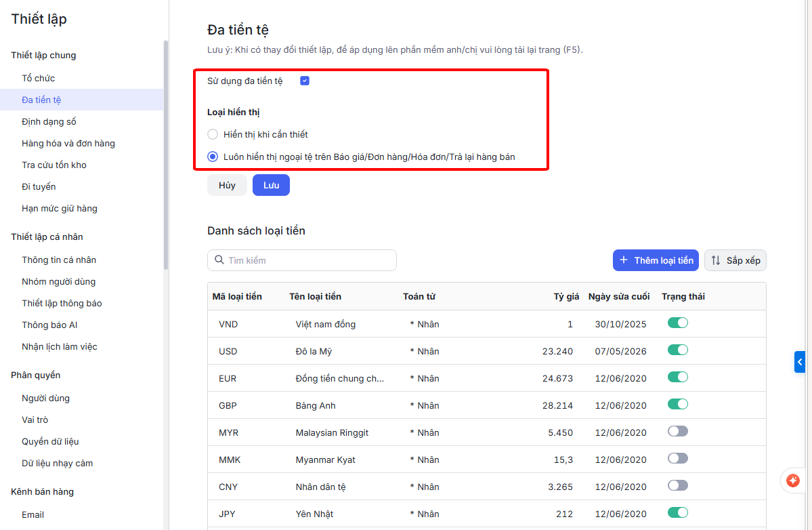Toggle status switch for VND row
812x530 pixels.
click(x=677, y=323)
